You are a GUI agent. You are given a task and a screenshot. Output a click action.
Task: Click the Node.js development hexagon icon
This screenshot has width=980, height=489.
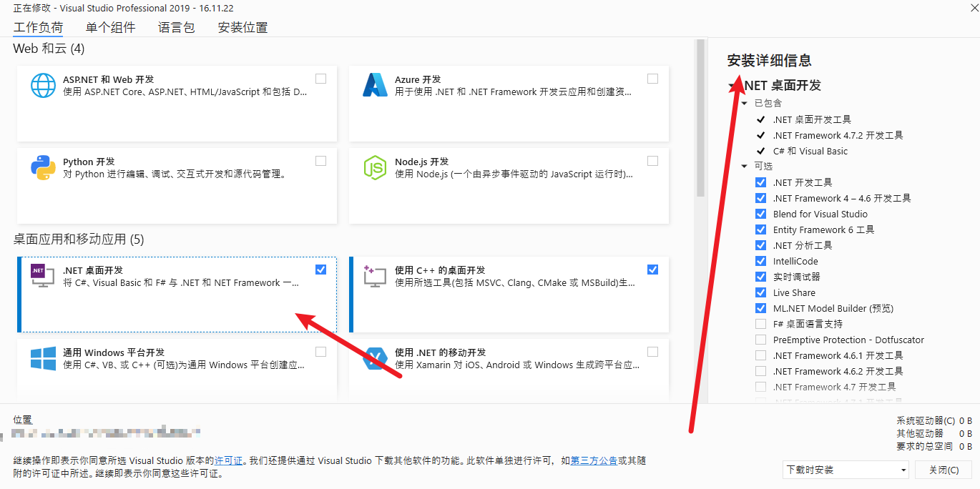(x=375, y=167)
